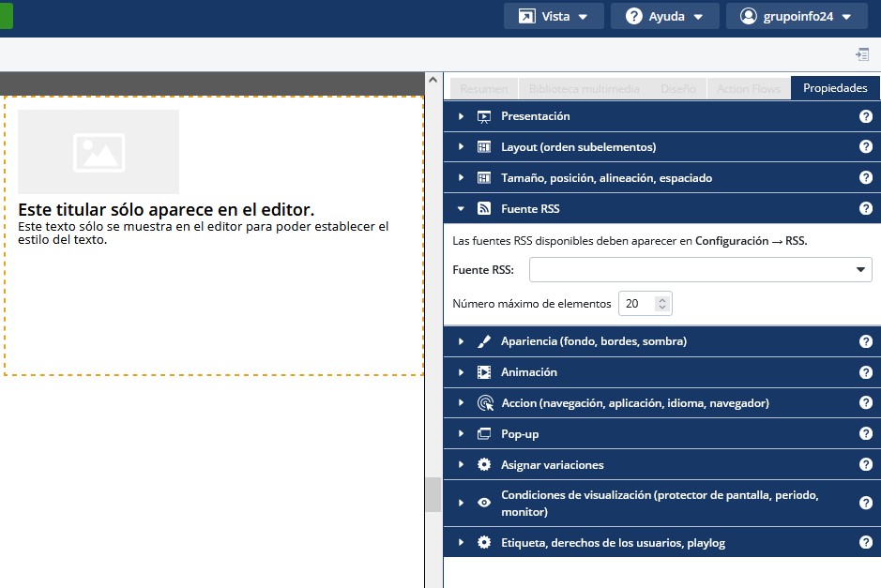881x588 pixels.
Task: Click the eye icon for Condiciones de visualización
Action: (x=484, y=503)
